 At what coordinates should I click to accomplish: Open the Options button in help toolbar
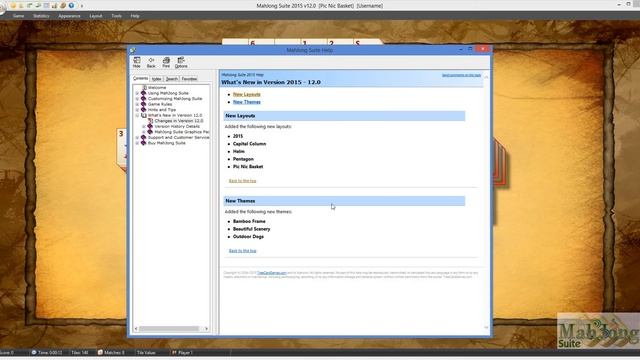[181, 62]
